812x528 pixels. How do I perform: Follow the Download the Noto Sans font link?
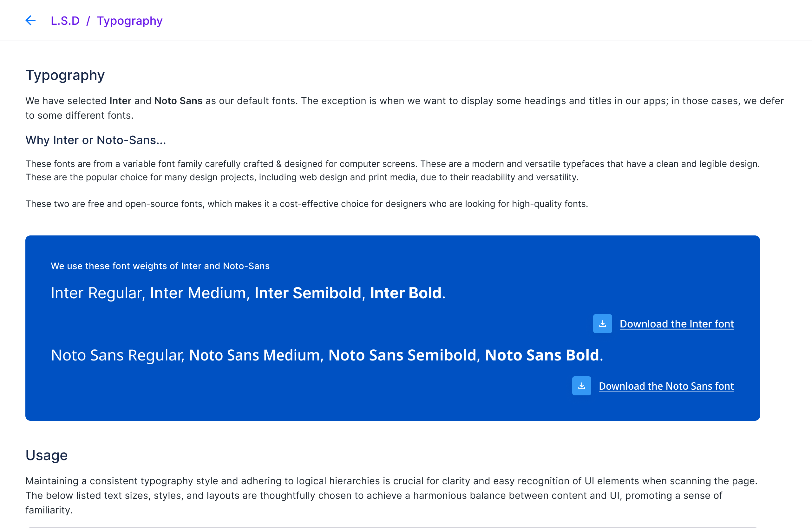tap(666, 386)
